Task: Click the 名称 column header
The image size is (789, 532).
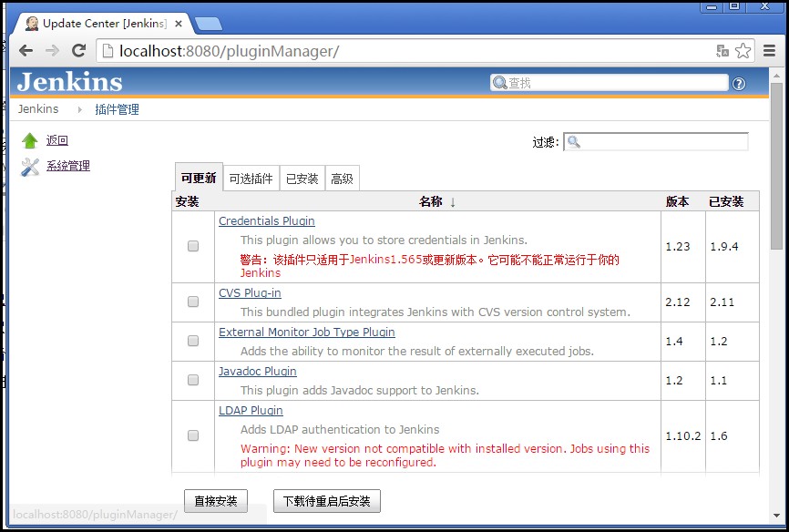Action: 430,202
